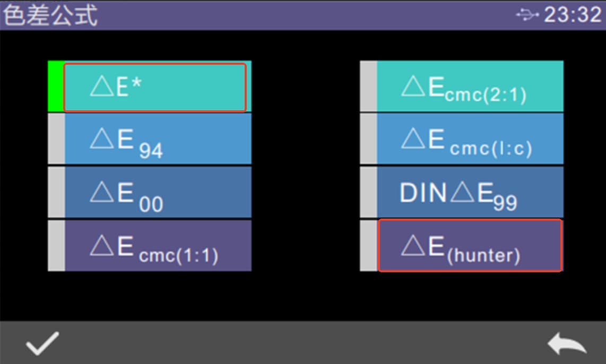
Task: Enable the indicator beside ΔEcmc(1:1)
Action: [56, 246]
